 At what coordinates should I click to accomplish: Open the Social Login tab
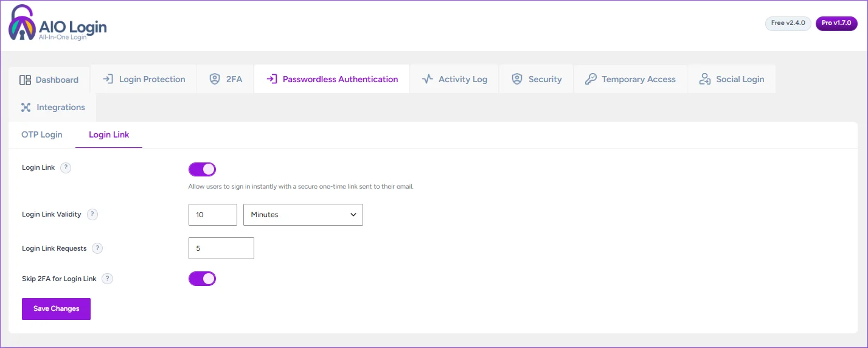coord(732,79)
